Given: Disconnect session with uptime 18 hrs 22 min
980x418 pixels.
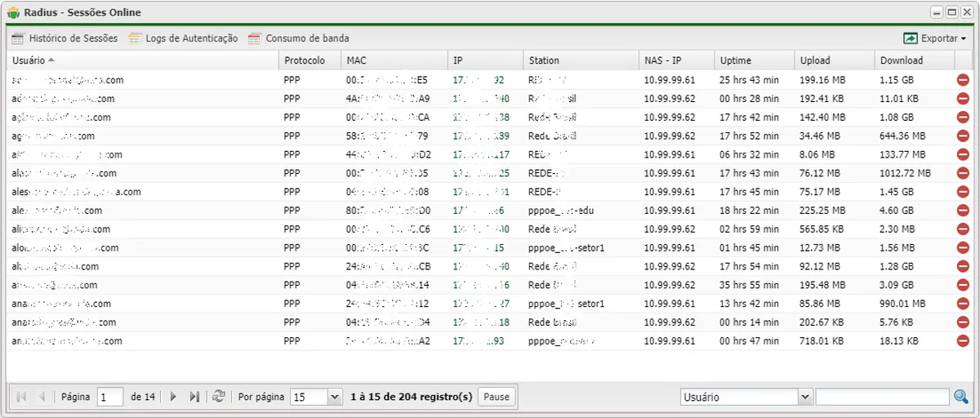Looking at the screenshot, I should pyautogui.click(x=964, y=211).
